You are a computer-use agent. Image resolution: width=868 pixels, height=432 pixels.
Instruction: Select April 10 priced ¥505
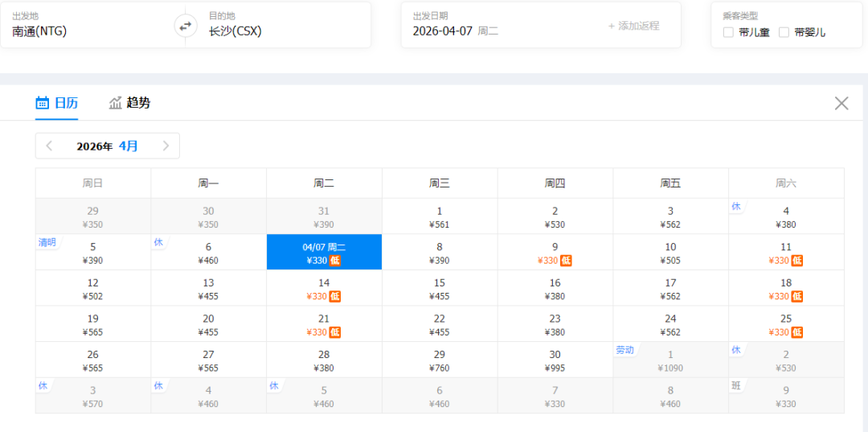pos(670,253)
